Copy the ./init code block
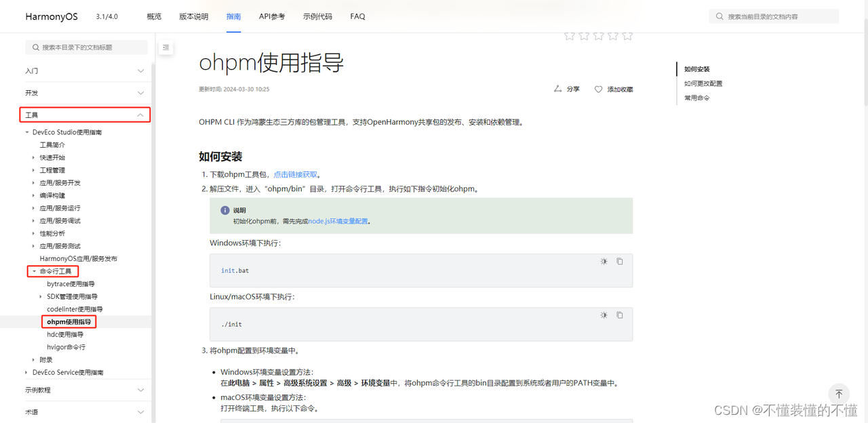Viewport: 868px width, 423px height. coord(620,315)
